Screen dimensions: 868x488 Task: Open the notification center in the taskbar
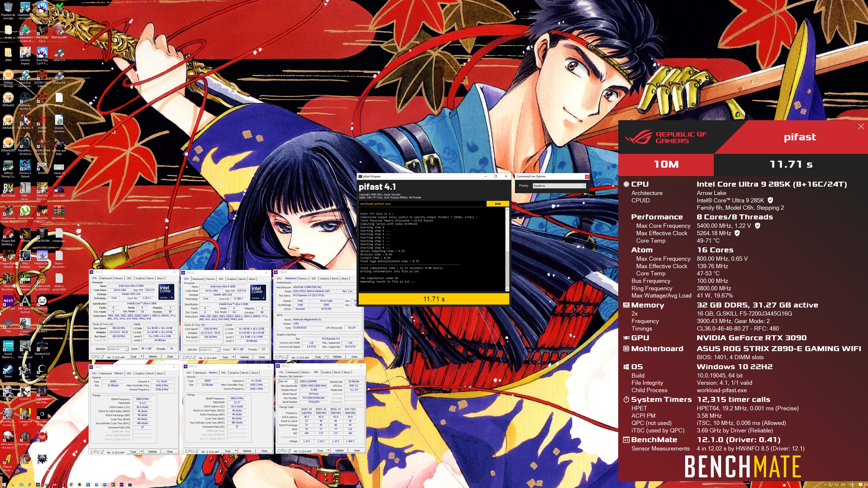[860, 484]
